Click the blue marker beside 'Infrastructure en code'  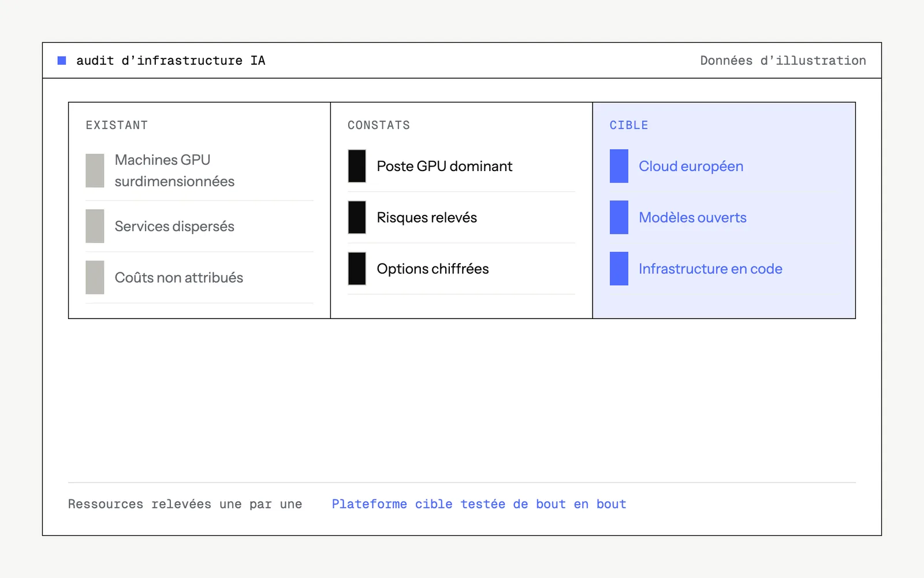click(x=619, y=269)
